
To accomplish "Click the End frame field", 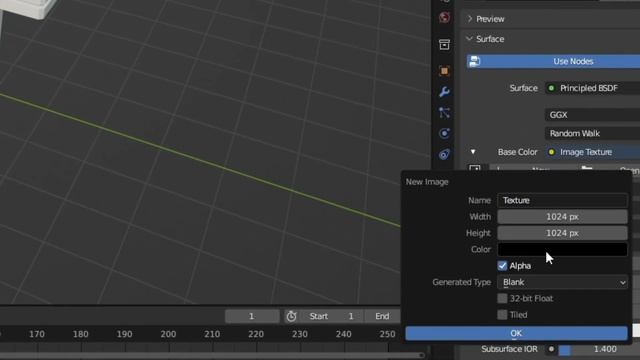I will (x=382, y=316).
